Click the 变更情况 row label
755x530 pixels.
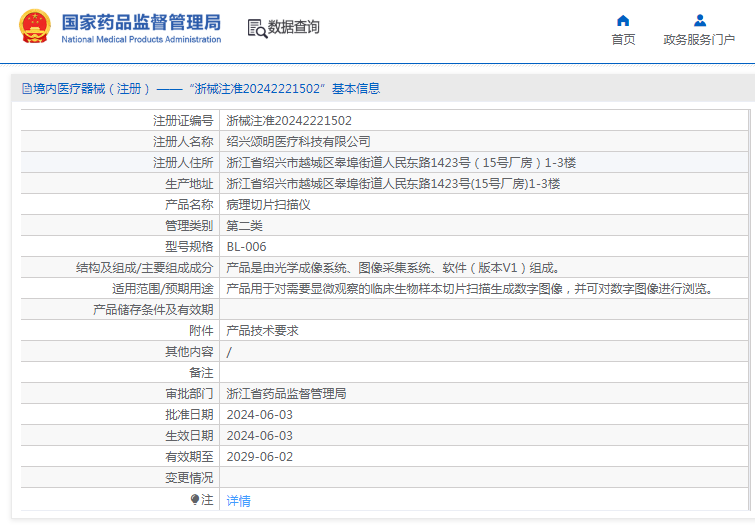click(x=189, y=478)
